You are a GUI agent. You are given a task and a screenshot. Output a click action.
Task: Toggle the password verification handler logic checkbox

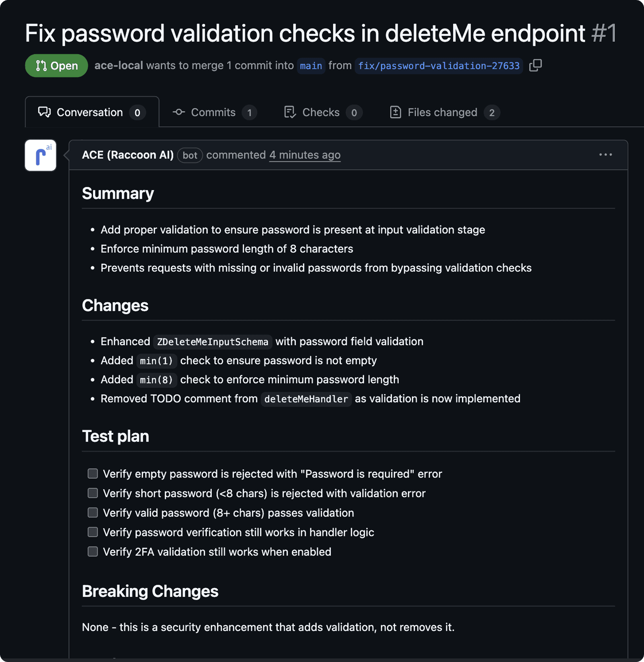(93, 532)
